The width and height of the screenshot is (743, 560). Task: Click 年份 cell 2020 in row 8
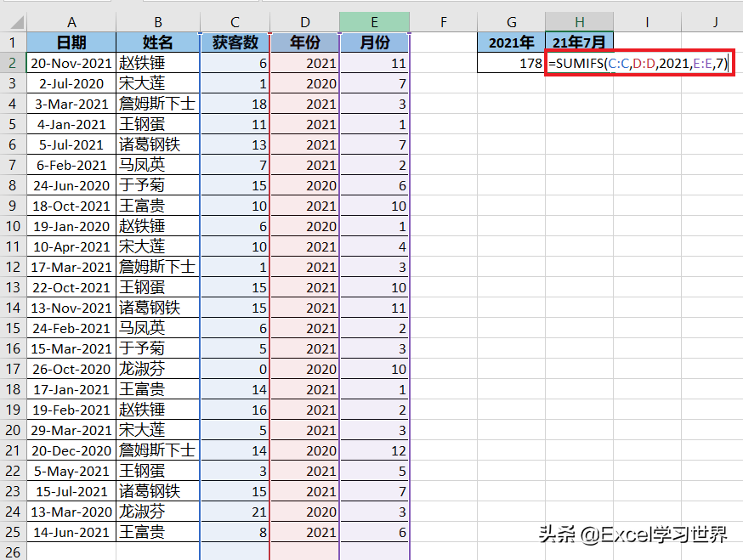coord(304,185)
